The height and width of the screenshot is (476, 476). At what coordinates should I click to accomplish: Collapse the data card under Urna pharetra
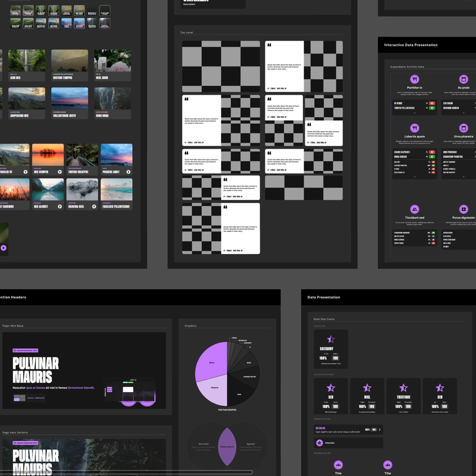coord(464,177)
